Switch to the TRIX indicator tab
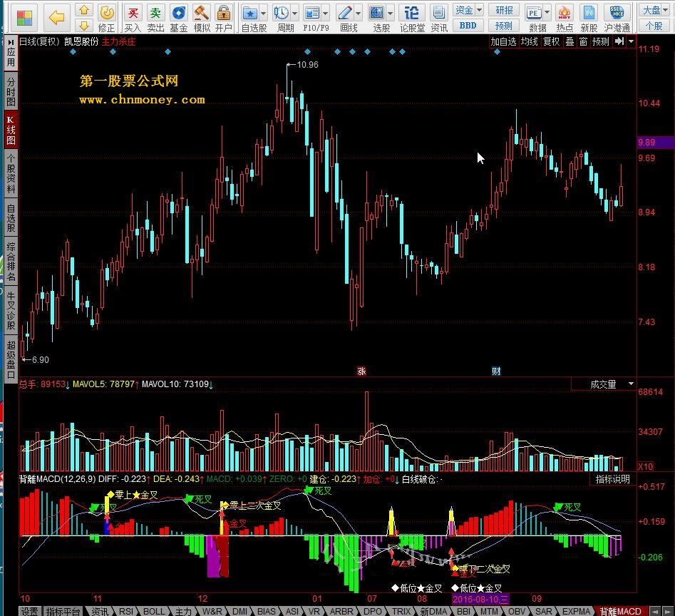 (401, 611)
